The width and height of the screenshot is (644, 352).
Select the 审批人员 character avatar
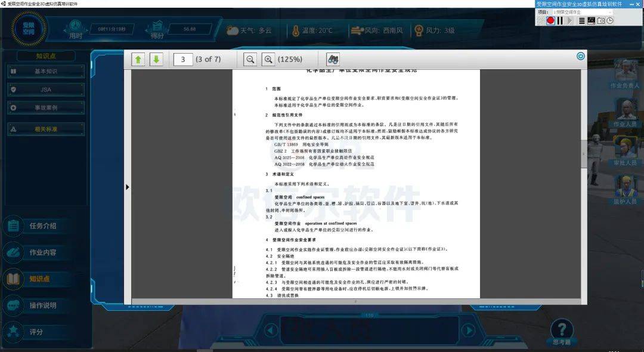626,147
